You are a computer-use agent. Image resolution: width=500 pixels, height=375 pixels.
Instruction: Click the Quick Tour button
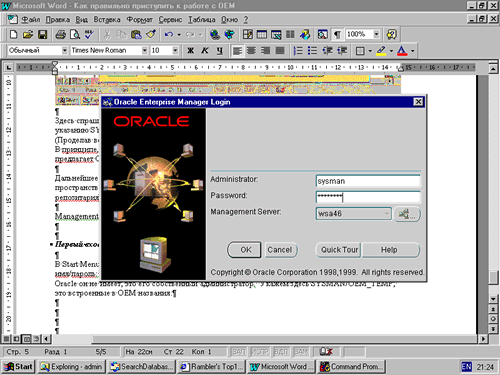[x=339, y=250]
